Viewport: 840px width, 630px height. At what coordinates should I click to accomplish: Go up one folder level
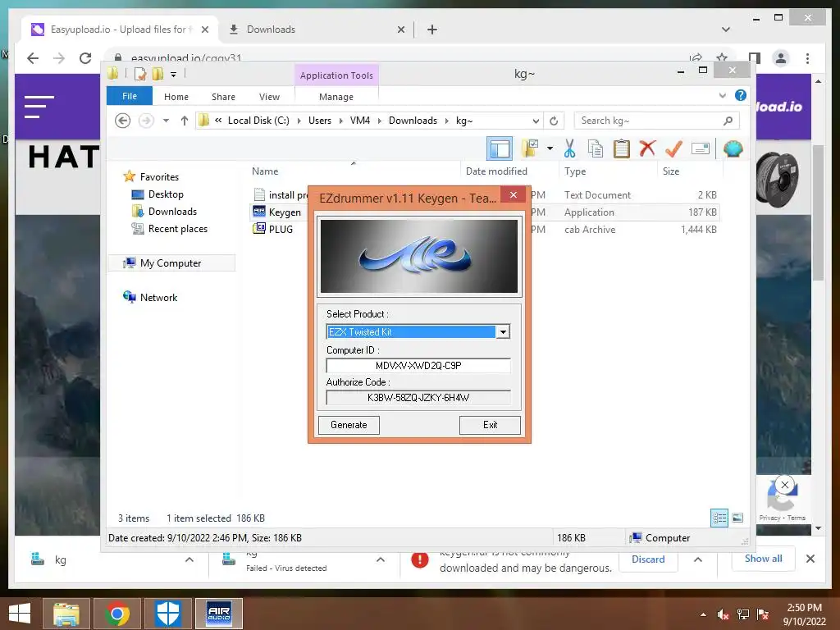(185, 121)
